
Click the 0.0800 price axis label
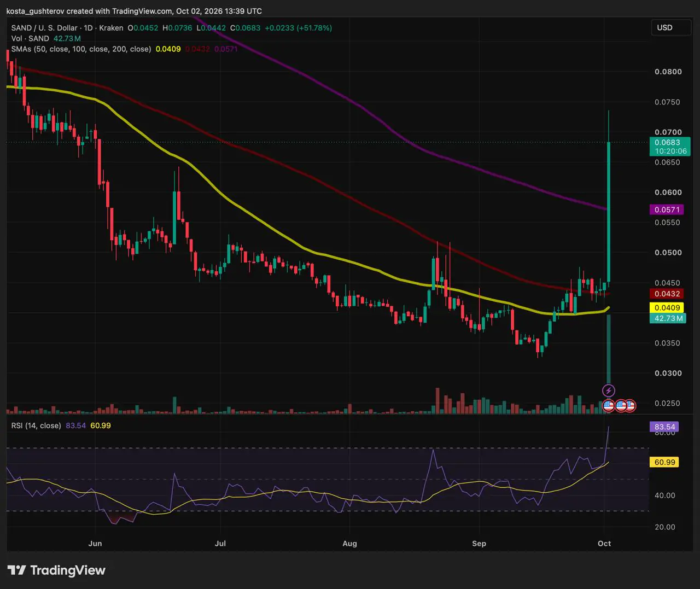668,72
